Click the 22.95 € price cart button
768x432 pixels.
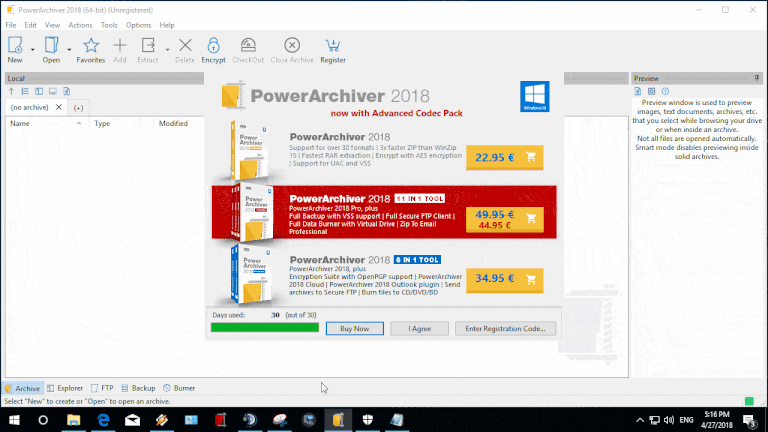tap(506, 156)
